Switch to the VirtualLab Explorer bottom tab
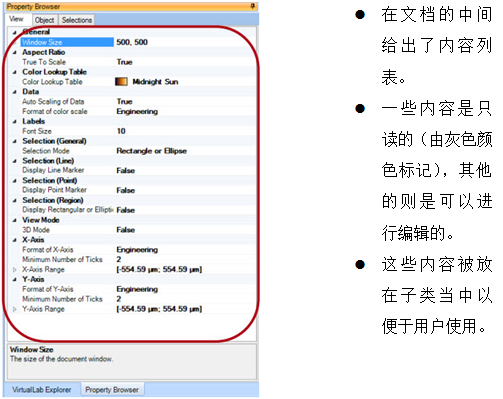 click(42, 389)
